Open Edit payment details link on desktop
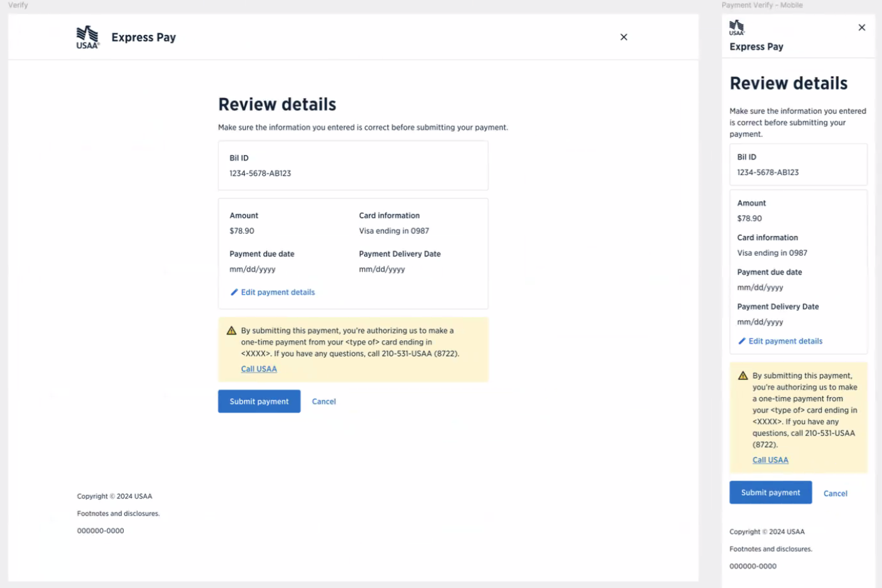 click(278, 292)
